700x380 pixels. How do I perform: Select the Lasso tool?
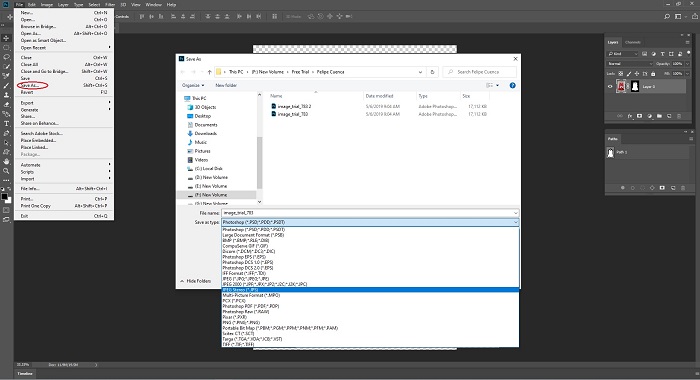coord(6,57)
